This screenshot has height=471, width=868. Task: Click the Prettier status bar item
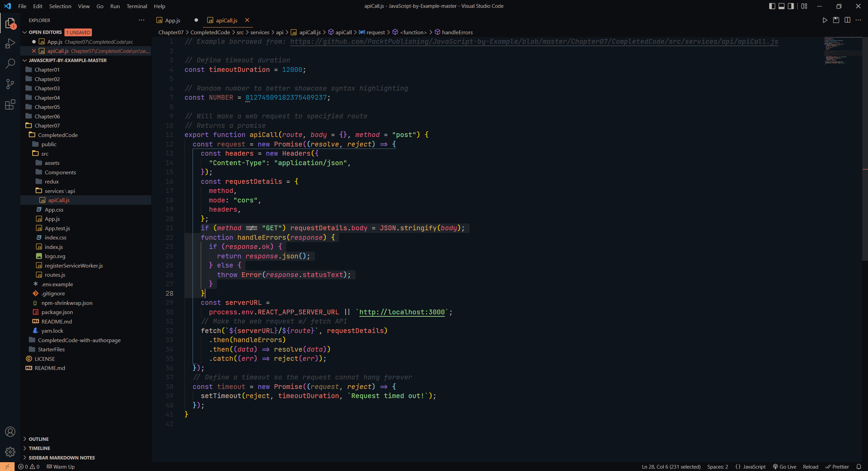pos(837,467)
